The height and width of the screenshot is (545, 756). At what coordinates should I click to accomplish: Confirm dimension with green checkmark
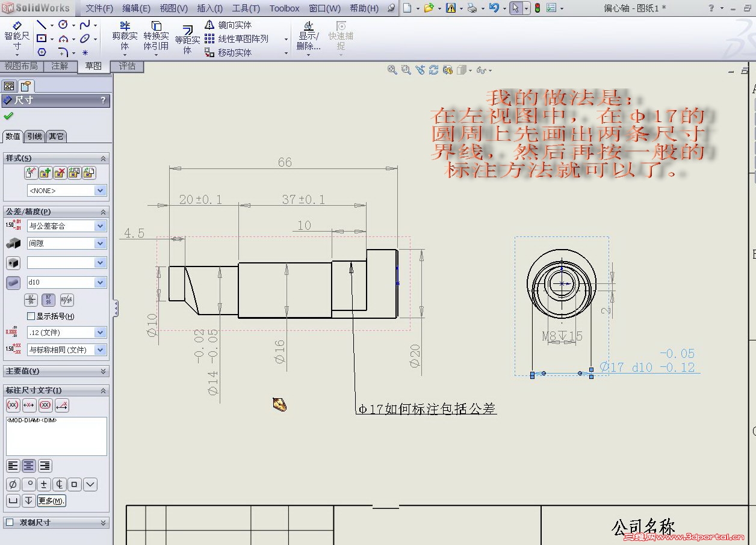click(8, 116)
